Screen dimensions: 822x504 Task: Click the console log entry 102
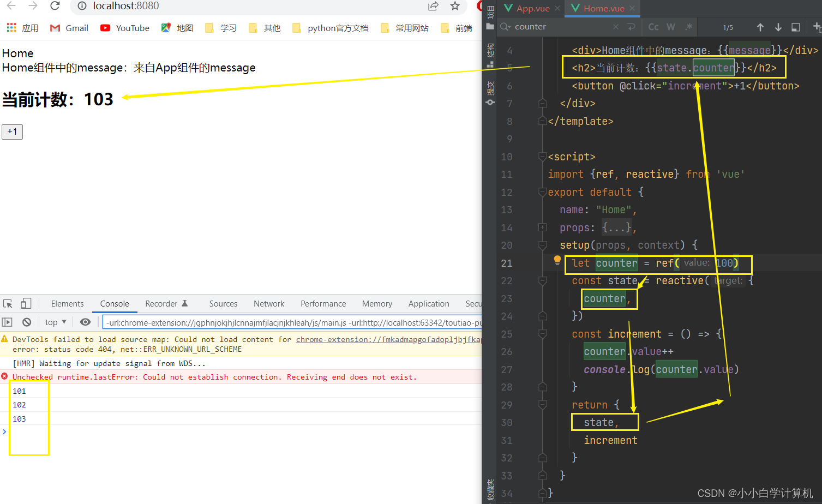click(19, 405)
